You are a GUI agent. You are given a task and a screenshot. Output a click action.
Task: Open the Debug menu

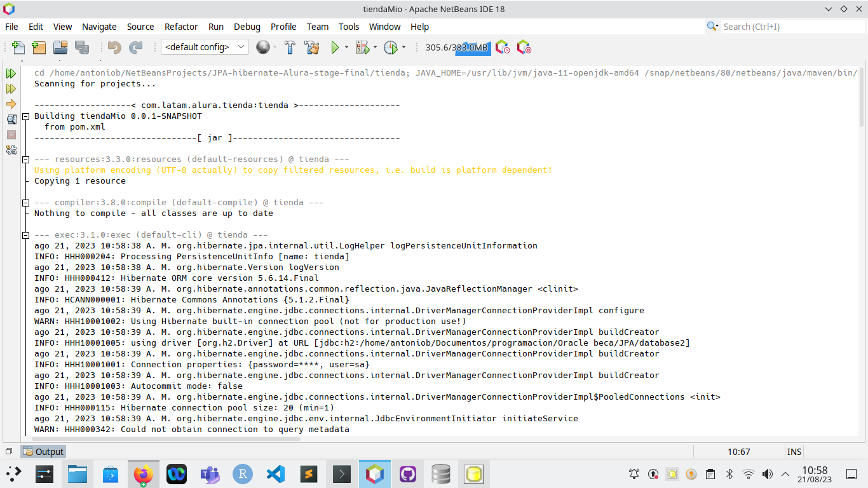point(247,27)
